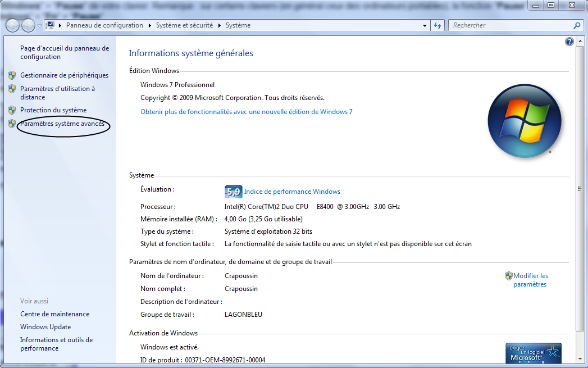Click the tactile input unavailable message
Screen dimensions: 588x368
point(348,244)
